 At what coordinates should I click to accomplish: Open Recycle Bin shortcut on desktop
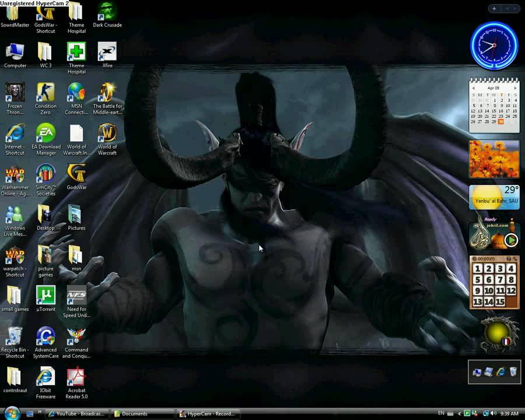coord(15,342)
